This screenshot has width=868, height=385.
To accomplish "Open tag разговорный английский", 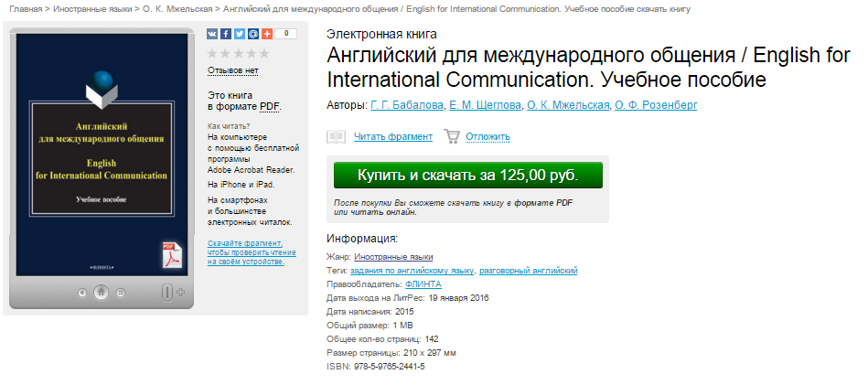I will (x=528, y=271).
